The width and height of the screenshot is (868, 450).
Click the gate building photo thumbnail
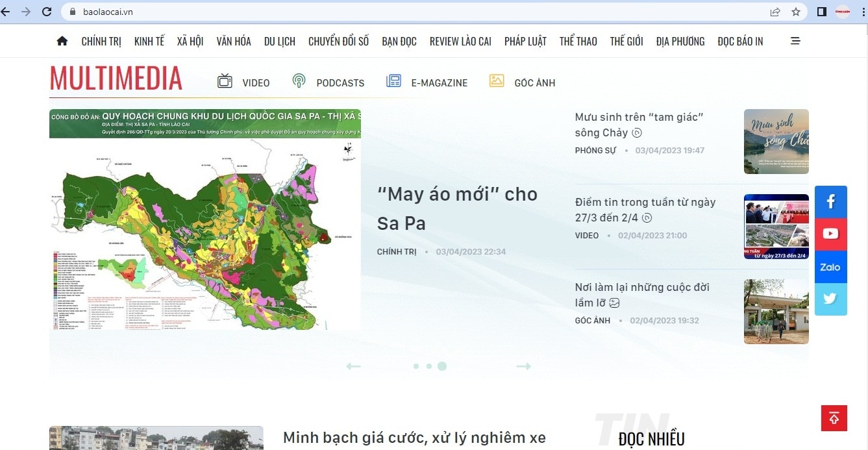click(x=776, y=312)
